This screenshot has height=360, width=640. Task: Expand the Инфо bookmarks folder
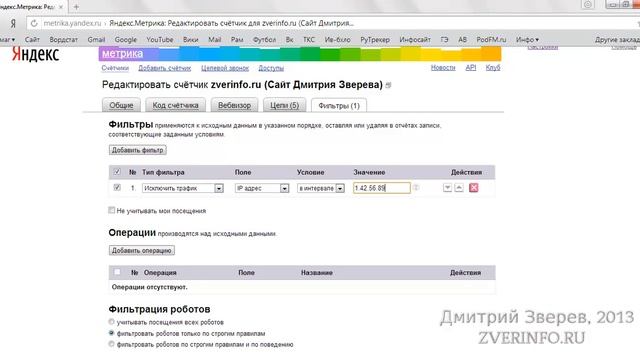pos(527,40)
